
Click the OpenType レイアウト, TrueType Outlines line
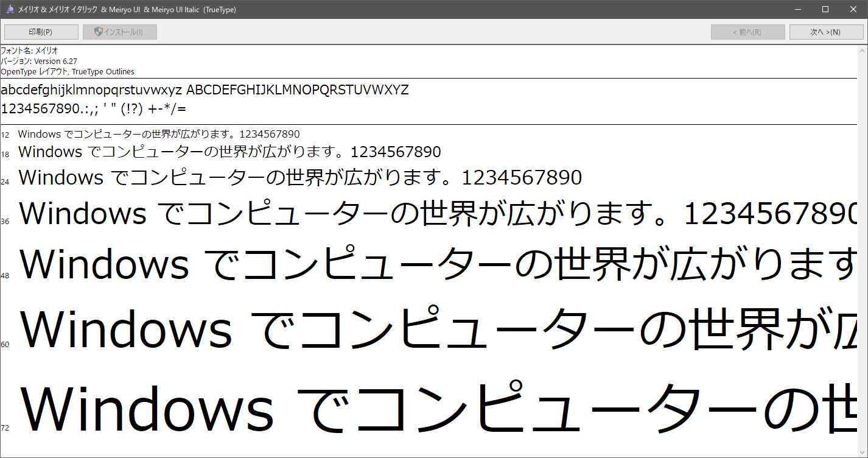coord(68,71)
